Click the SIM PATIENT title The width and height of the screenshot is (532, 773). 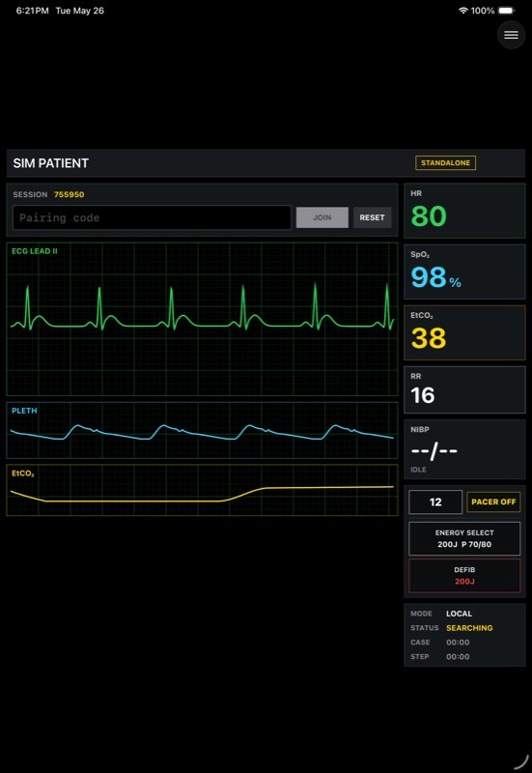51,163
